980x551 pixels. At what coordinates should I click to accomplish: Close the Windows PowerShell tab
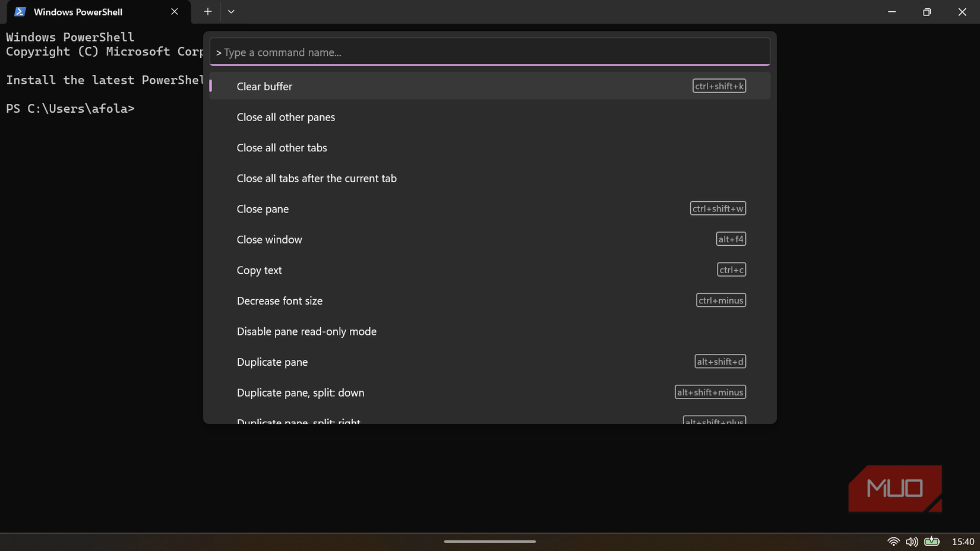[175, 12]
